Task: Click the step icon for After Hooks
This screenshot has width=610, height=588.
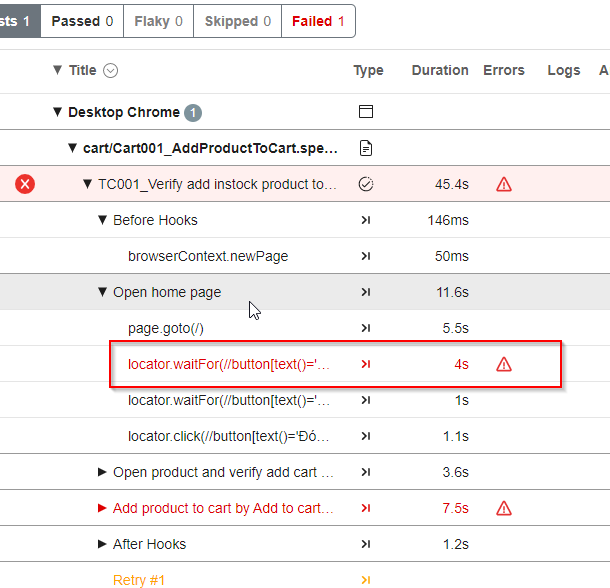Action: [x=366, y=544]
